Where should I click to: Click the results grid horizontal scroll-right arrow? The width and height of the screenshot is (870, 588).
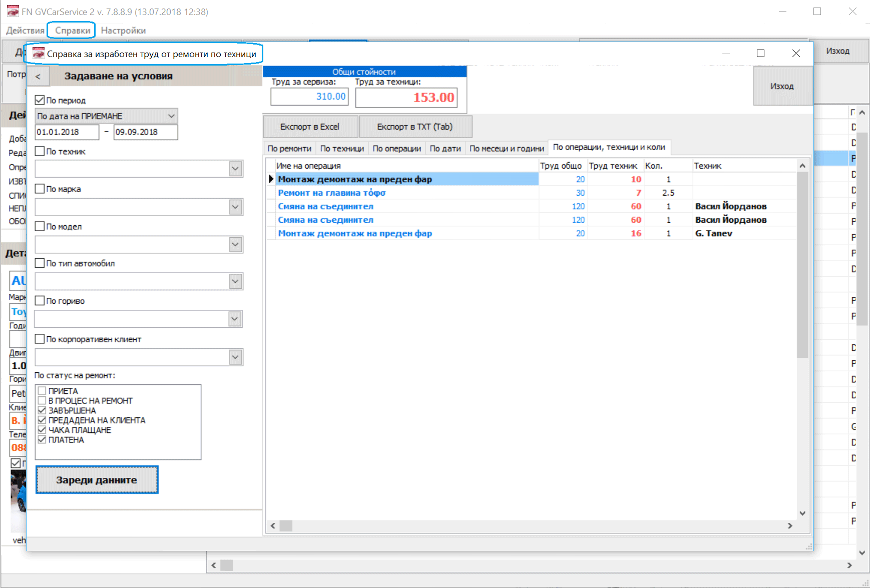790,526
